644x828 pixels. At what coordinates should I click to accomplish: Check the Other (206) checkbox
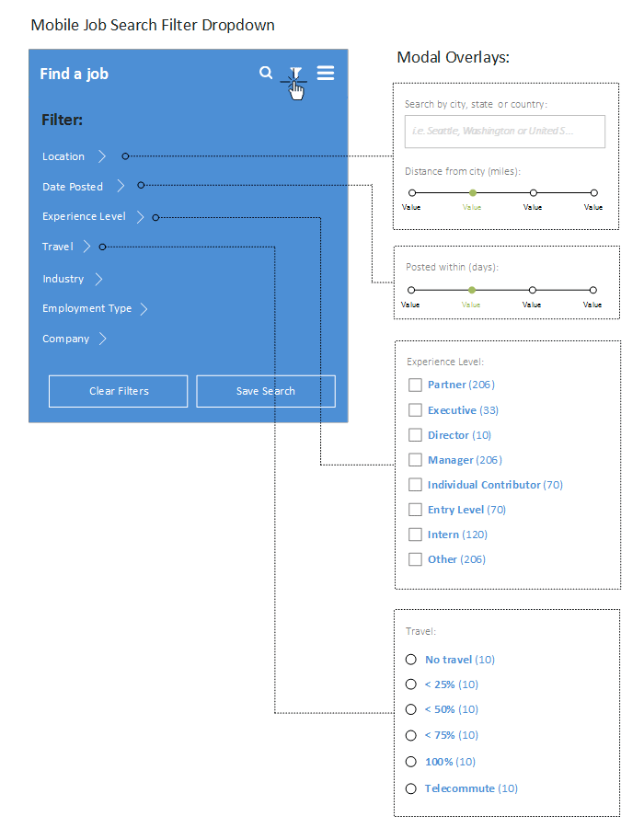pyautogui.click(x=416, y=559)
